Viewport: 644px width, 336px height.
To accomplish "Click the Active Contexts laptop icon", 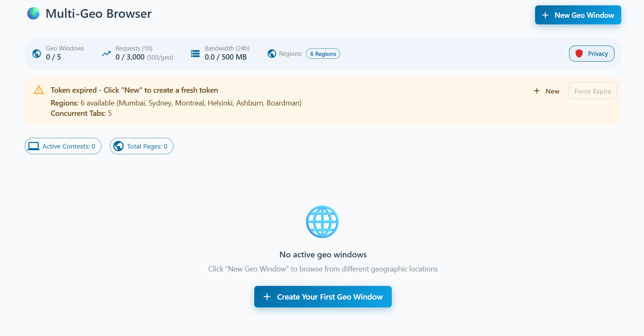I will tap(34, 146).
